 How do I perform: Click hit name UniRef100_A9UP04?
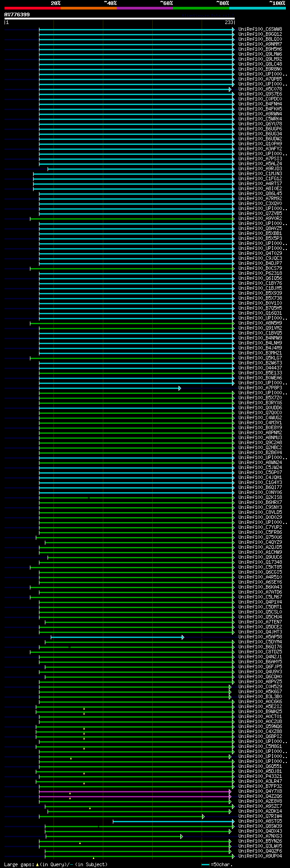pyautogui.click(x=260, y=856)
